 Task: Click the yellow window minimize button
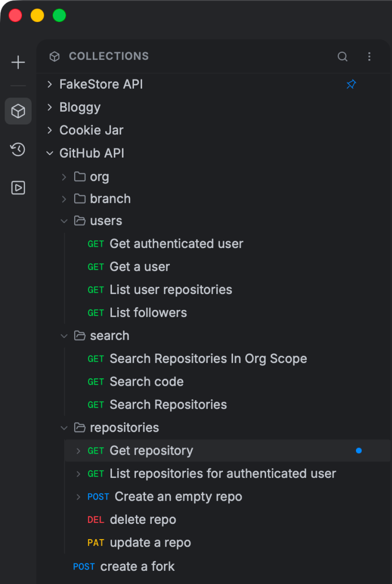point(37,15)
